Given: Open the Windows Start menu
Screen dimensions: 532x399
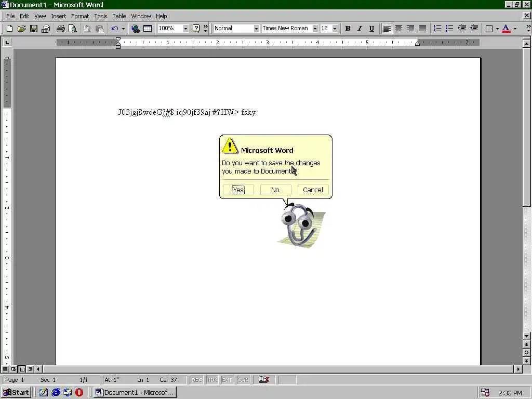Looking at the screenshot, I should pyautogui.click(x=16, y=393).
